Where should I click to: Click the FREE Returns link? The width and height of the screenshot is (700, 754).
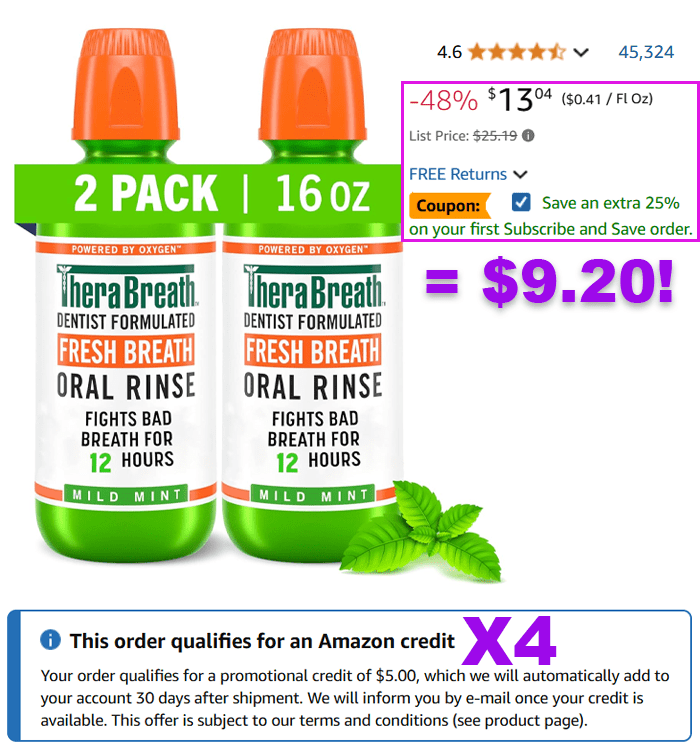pyautogui.click(x=458, y=174)
